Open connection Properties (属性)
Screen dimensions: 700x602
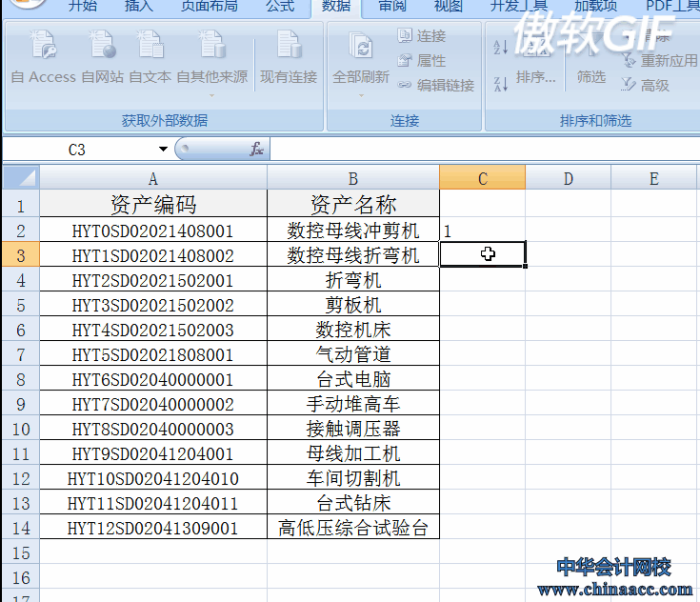tap(421, 60)
